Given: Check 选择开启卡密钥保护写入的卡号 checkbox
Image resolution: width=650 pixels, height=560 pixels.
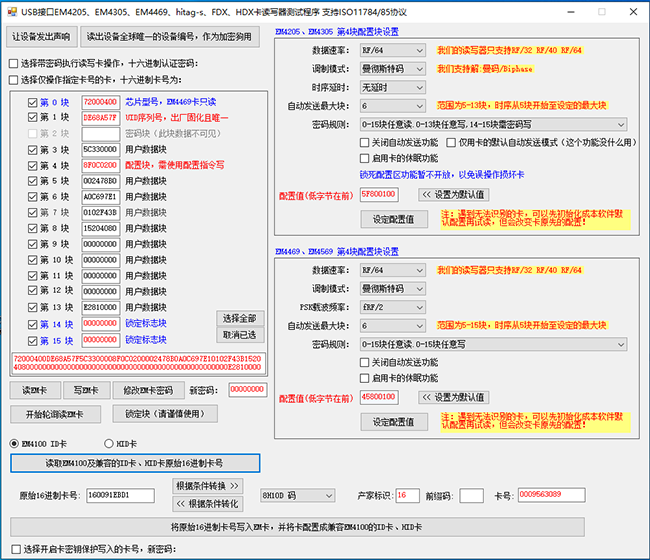Looking at the screenshot, I should click(x=13, y=549).
